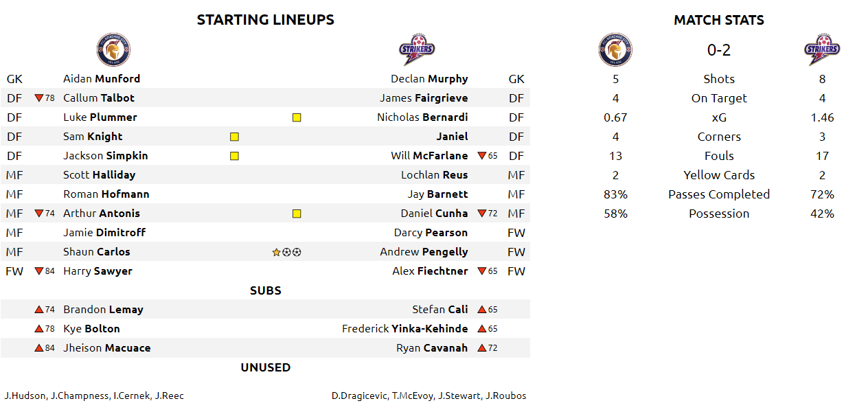
Task: Open Declan Murphy's player name
Action: tap(429, 79)
